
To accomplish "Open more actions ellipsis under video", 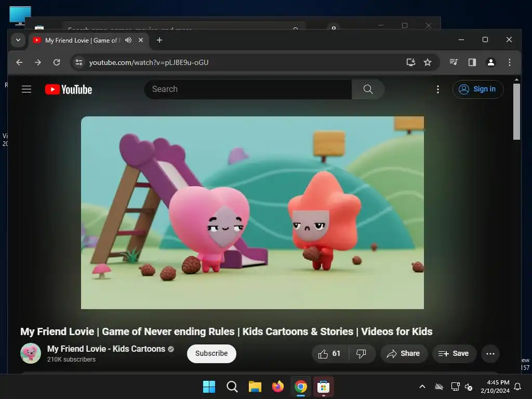I will 490,353.
